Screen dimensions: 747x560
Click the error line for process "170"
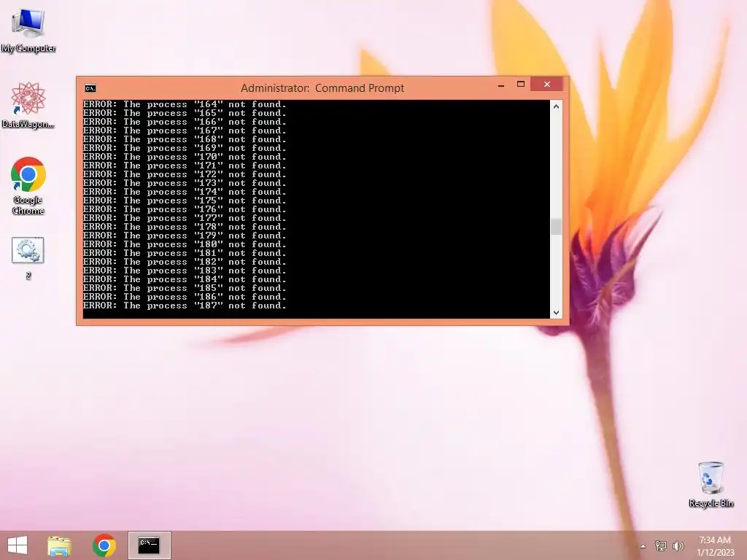pos(185,157)
